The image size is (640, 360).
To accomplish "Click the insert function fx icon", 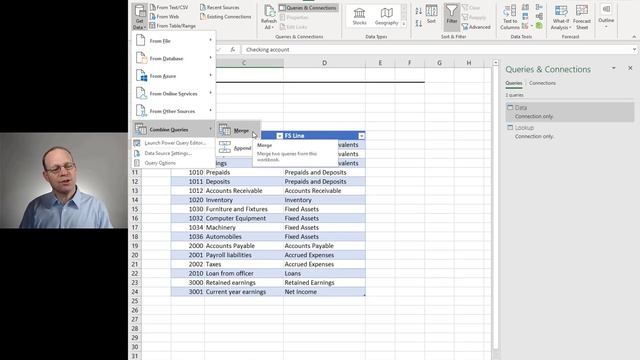I will tap(233, 49).
